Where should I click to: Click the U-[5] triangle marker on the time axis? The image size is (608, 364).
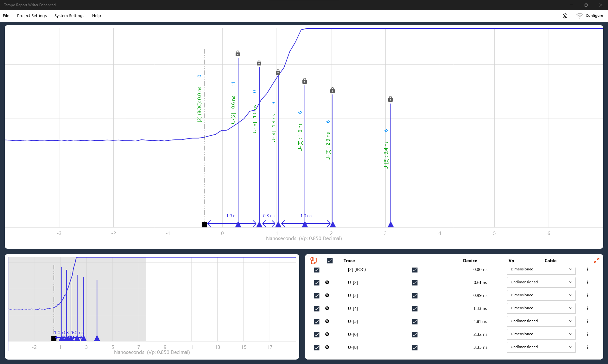(305, 225)
